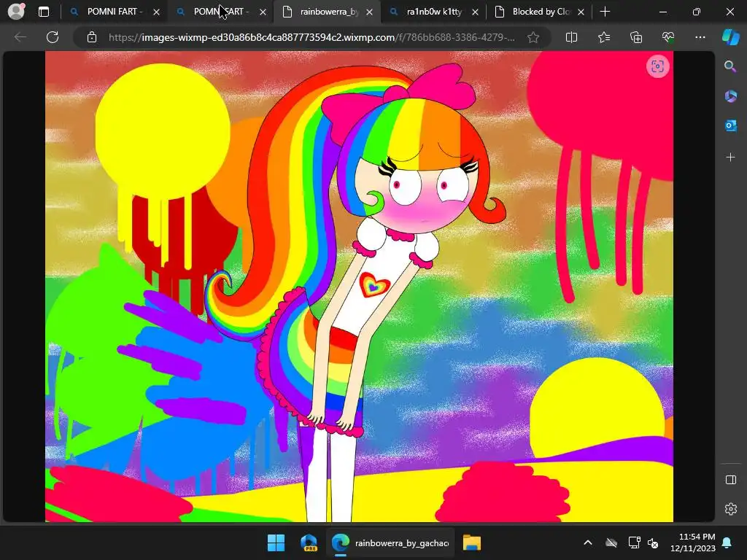Focus the Edge rainbowerra_by_gachac taskbar item
Screen dimensions: 747x560
390,542
